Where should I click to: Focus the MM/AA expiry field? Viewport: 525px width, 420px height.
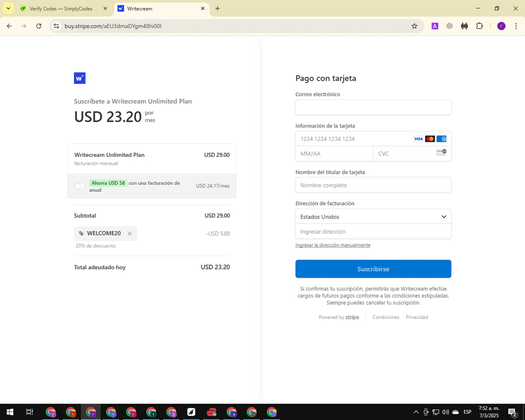334,154
